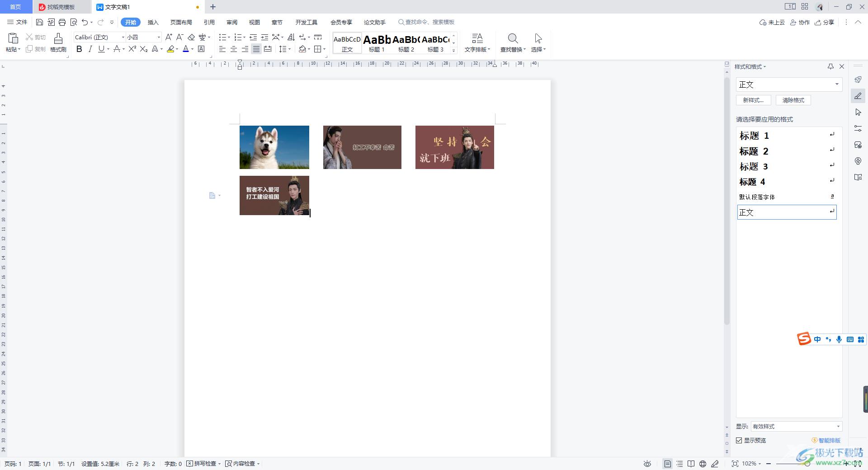Viewport: 868px width, 470px height.
Task: Click the Text Layout (文字排版) icon
Action: [477, 38]
